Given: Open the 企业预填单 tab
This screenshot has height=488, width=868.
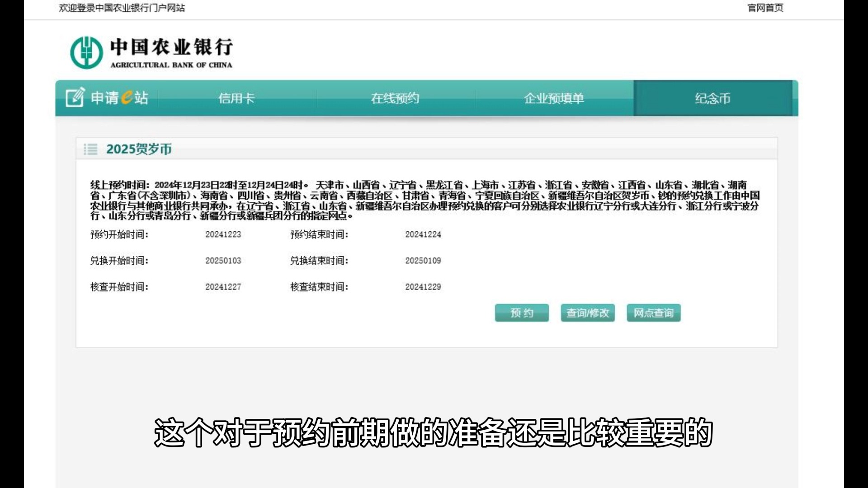Looking at the screenshot, I should 554,98.
